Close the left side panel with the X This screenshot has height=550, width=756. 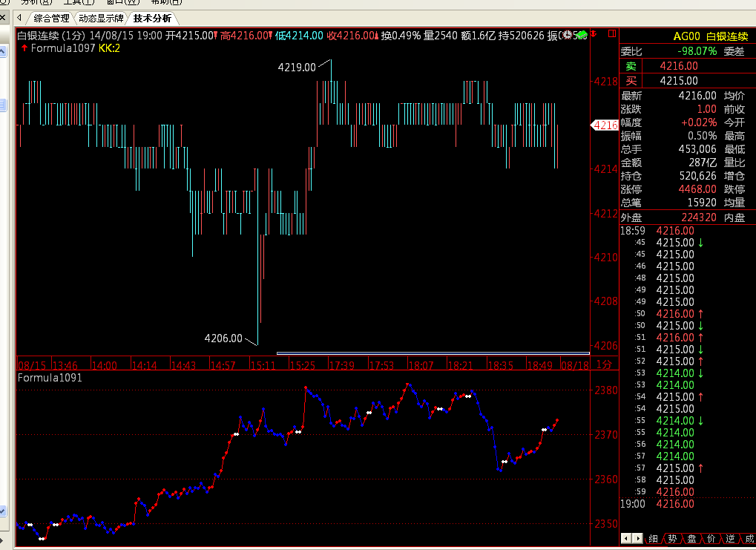3,19
